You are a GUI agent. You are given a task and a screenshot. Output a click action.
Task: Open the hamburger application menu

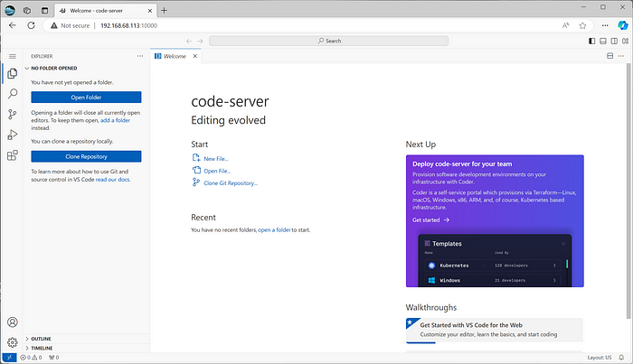tap(13, 56)
